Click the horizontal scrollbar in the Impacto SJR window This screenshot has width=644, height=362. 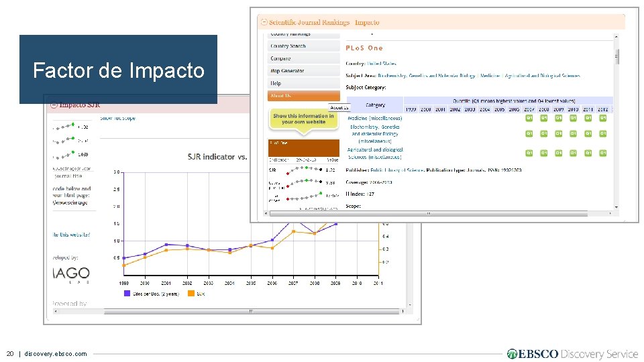(x=252, y=312)
